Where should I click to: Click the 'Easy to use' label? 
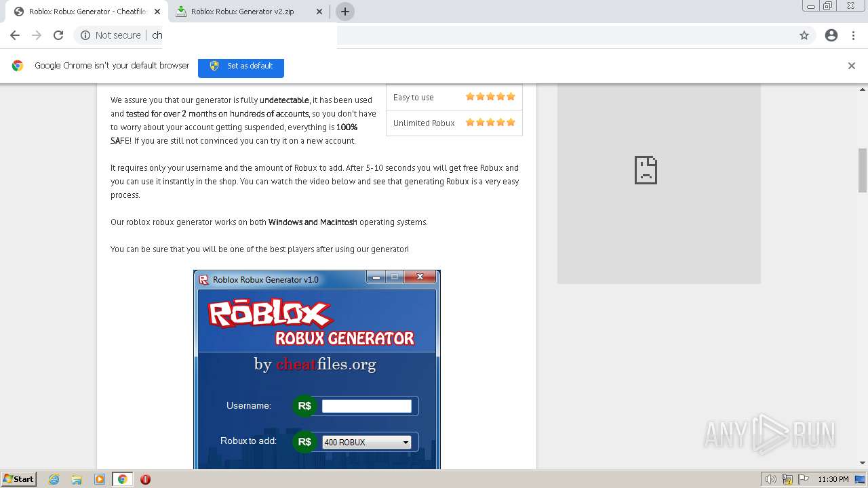[x=413, y=98]
